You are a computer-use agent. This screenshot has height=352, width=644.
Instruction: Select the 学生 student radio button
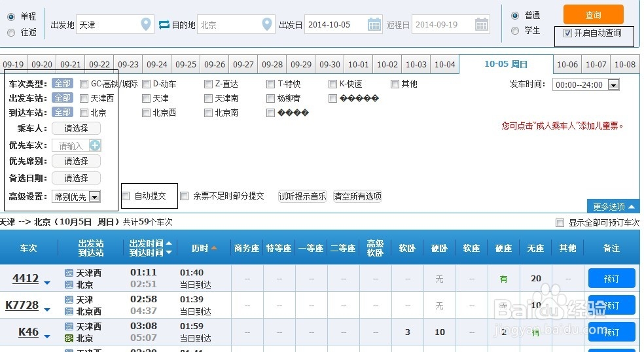[x=514, y=31]
